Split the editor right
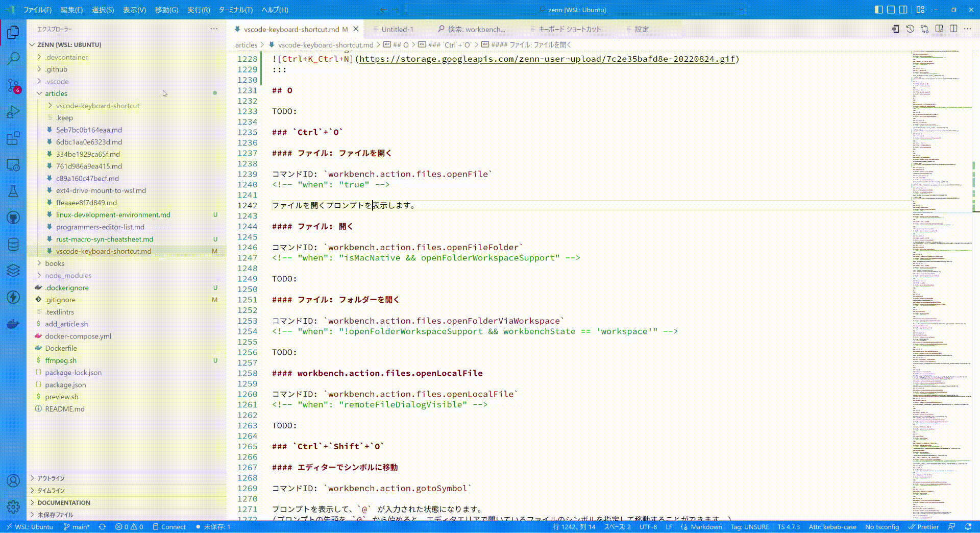This screenshot has height=533, width=980. [953, 29]
